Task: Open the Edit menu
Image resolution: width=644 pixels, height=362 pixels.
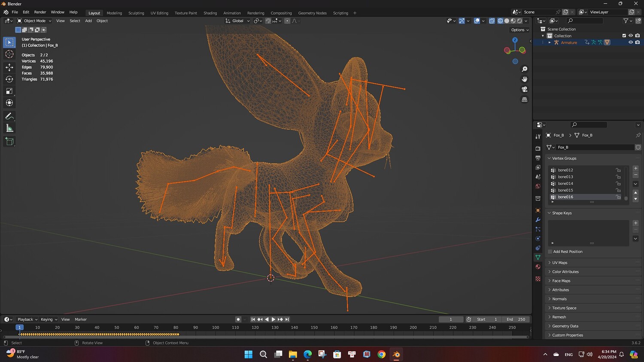Action: 26,12
